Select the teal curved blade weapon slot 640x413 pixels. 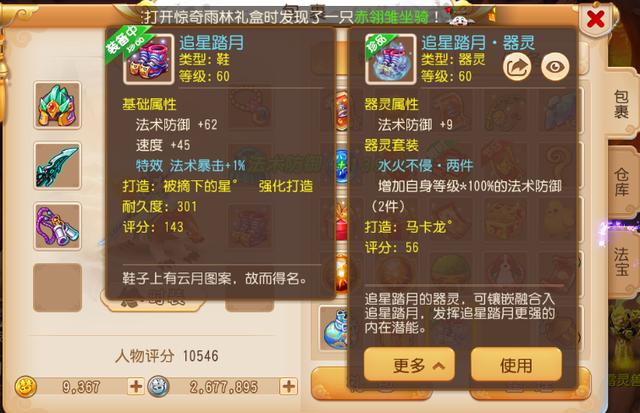point(57,166)
